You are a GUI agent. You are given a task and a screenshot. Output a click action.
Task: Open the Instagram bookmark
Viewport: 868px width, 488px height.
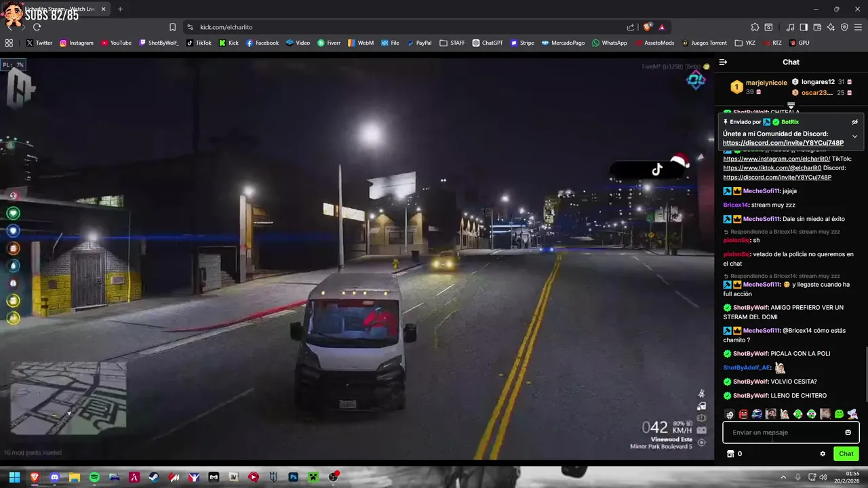[x=76, y=43]
